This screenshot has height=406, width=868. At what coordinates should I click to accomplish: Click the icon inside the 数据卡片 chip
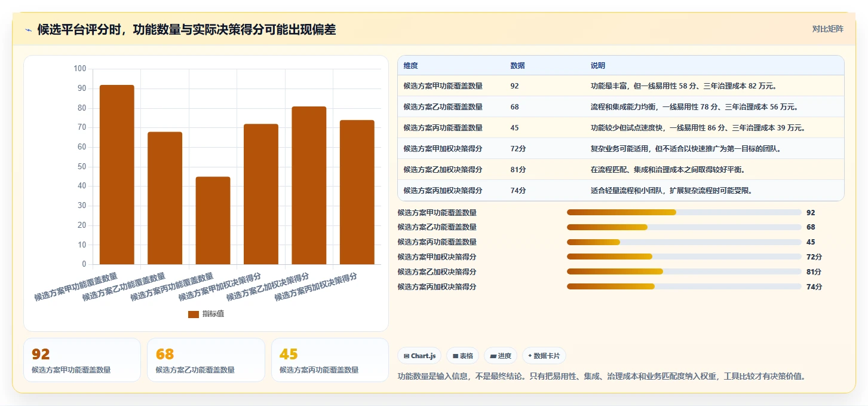530,356
